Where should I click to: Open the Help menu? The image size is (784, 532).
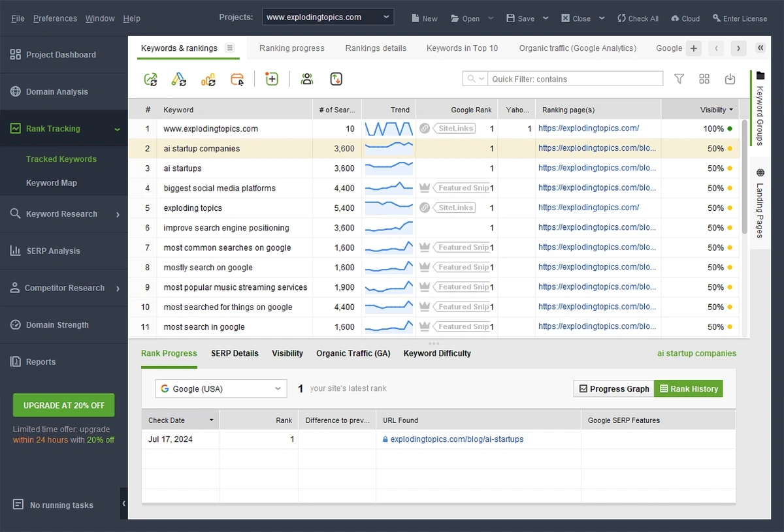(132, 18)
